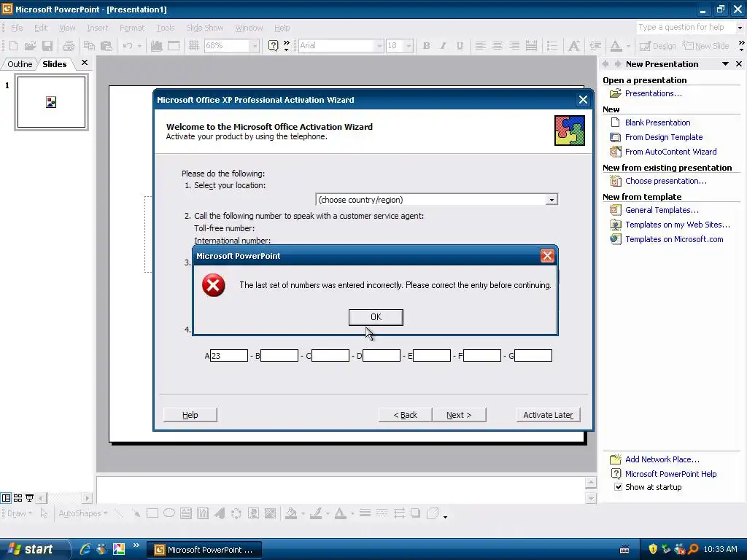The image size is (747, 560).
Task: Select the Rectangle drawing tool
Action: point(152,513)
